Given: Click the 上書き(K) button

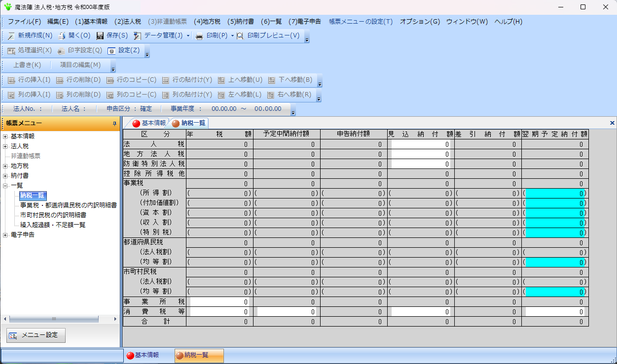Looking at the screenshot, I should [x=27, y=65].
